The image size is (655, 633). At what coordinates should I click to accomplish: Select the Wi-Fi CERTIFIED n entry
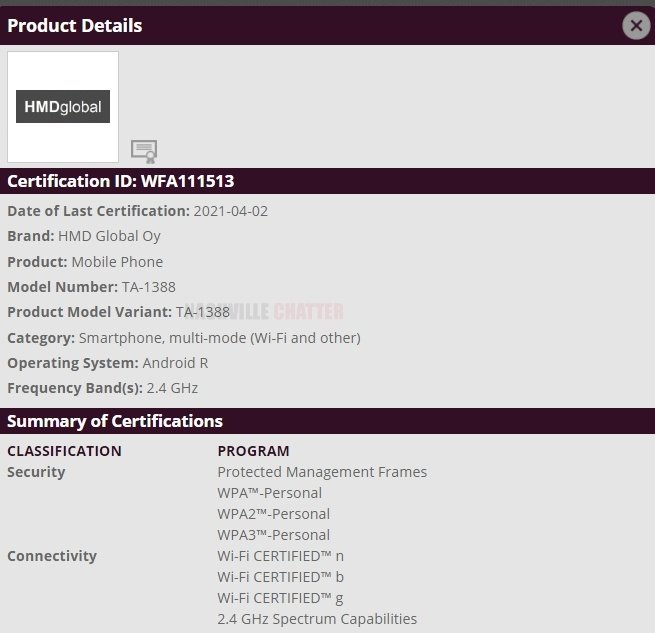tap(280, 556)
